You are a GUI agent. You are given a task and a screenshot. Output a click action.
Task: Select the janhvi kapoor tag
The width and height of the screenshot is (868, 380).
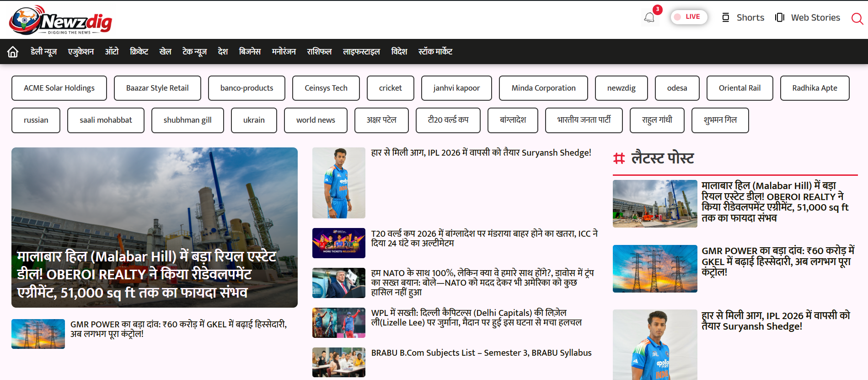[456, 88]
